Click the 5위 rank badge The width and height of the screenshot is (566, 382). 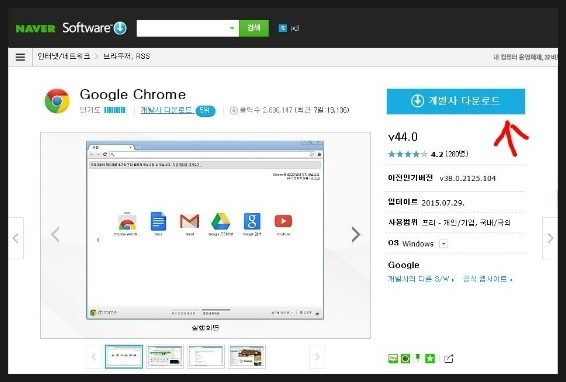click(205, 110)
